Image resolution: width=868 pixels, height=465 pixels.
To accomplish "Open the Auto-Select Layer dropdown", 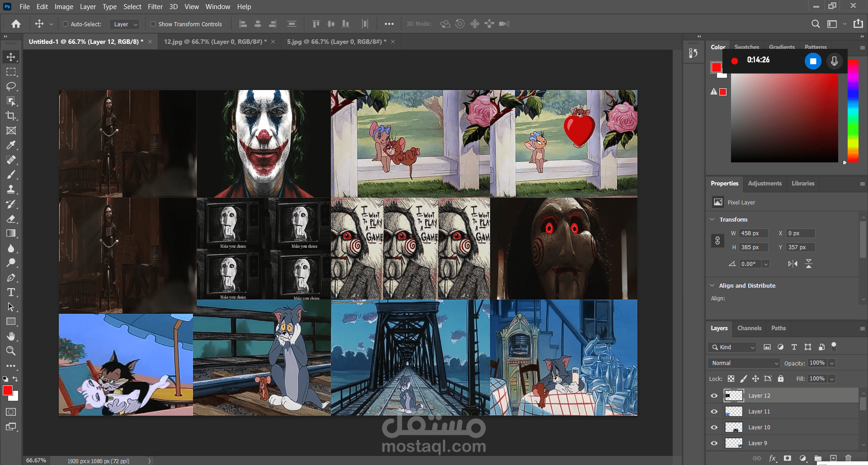I will [125, 24].
